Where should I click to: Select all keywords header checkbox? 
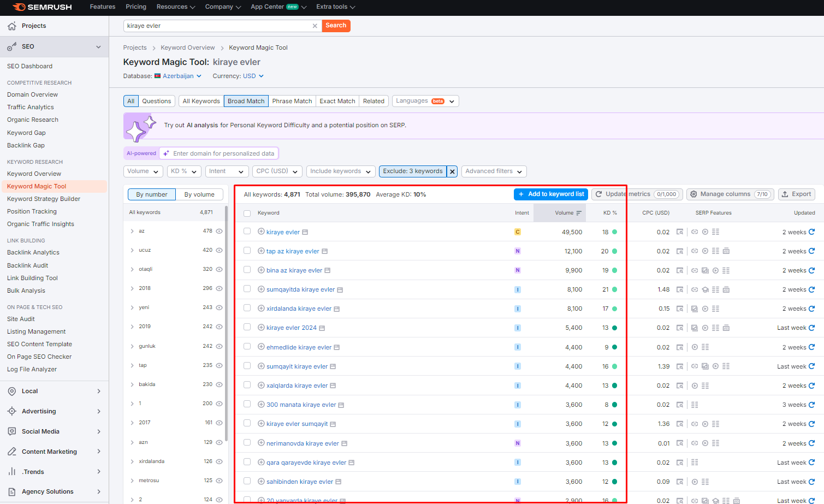(x=247, y=213)
